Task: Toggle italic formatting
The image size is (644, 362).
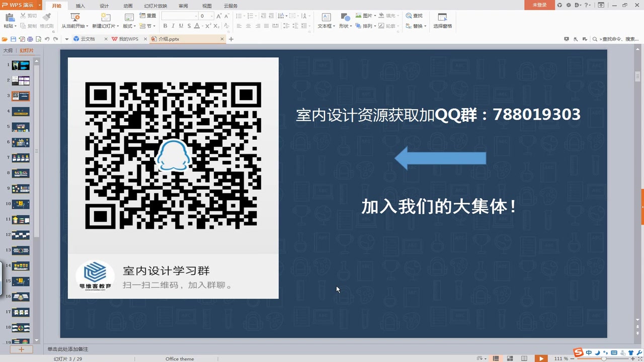Action: click(x=173, y=25)
